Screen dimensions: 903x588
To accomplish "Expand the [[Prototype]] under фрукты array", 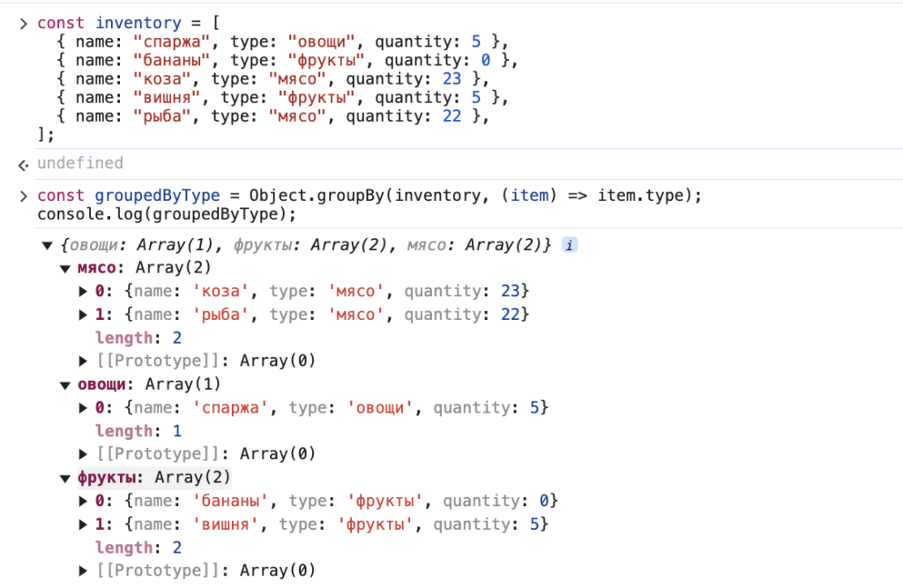I will pyautogui.click(x=84, y=570).
